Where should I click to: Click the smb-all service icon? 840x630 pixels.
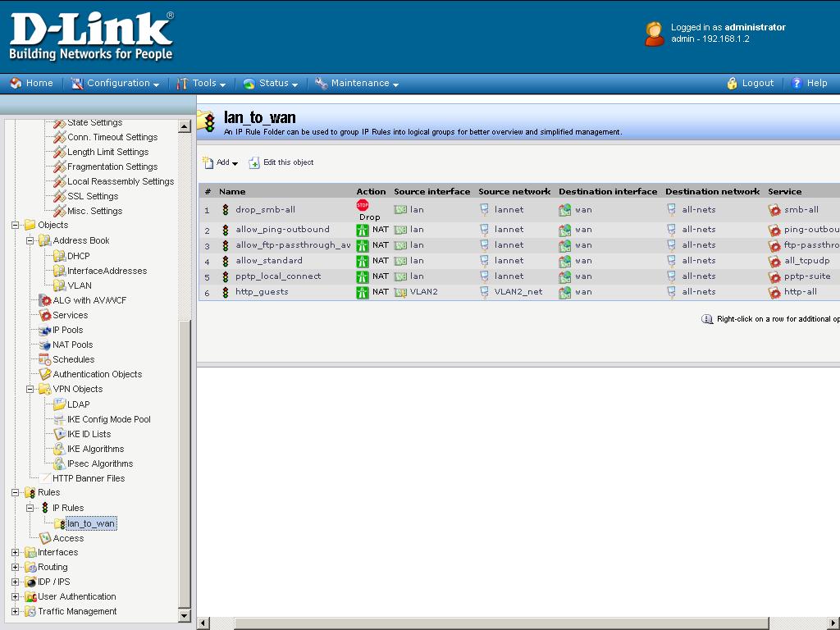[774, 210]
